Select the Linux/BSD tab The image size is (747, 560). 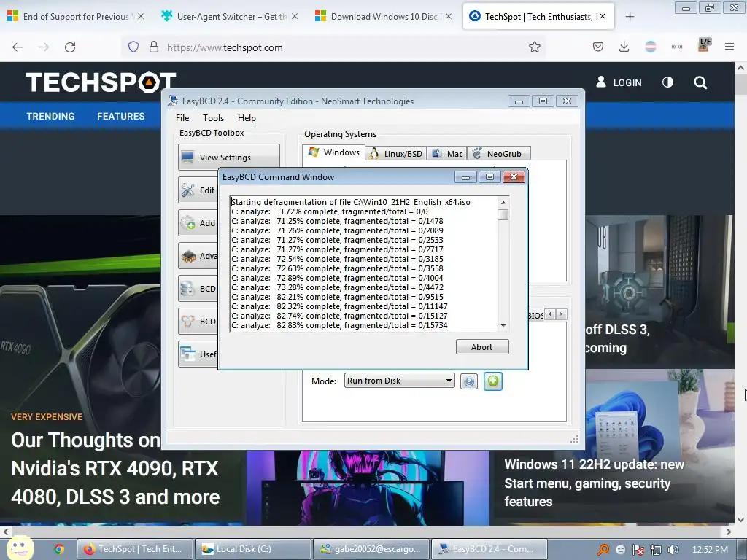[x=396, y=153]
